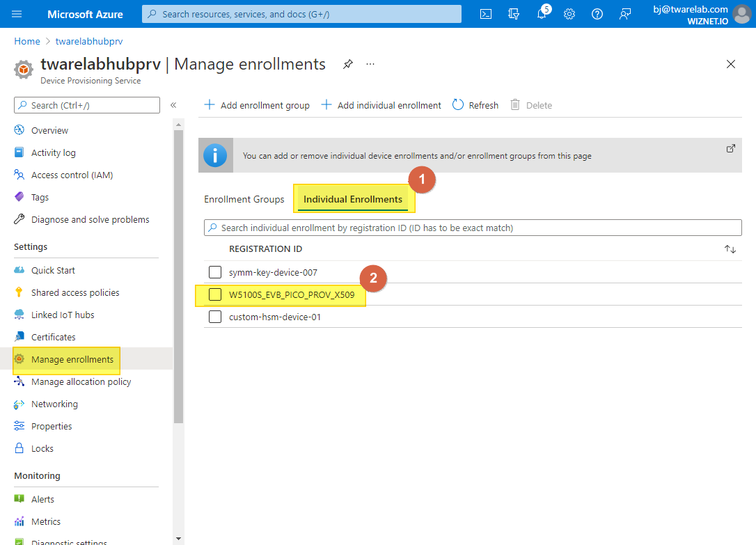Open the notifications bell
Screen dimensions: 756x545
click(542, 13)
